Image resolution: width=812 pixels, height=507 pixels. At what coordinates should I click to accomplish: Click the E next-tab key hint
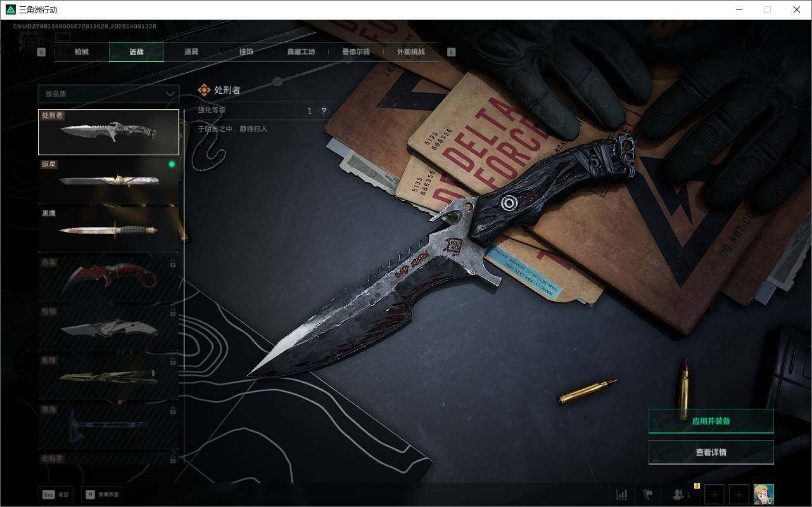click(451, 53)
